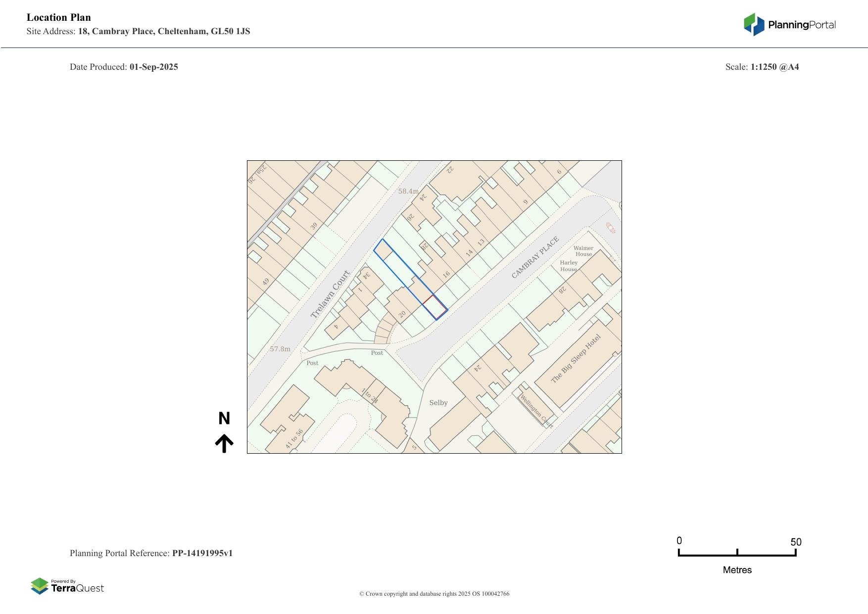Click the Cambray Place street label
This screenshot has height=614, width=868.
[535, 257]
